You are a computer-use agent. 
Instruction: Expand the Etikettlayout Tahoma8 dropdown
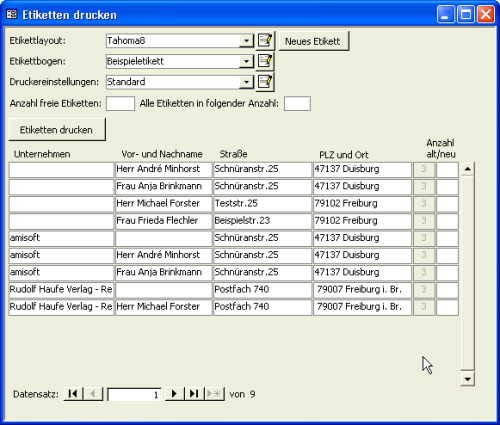pos(246,41)
